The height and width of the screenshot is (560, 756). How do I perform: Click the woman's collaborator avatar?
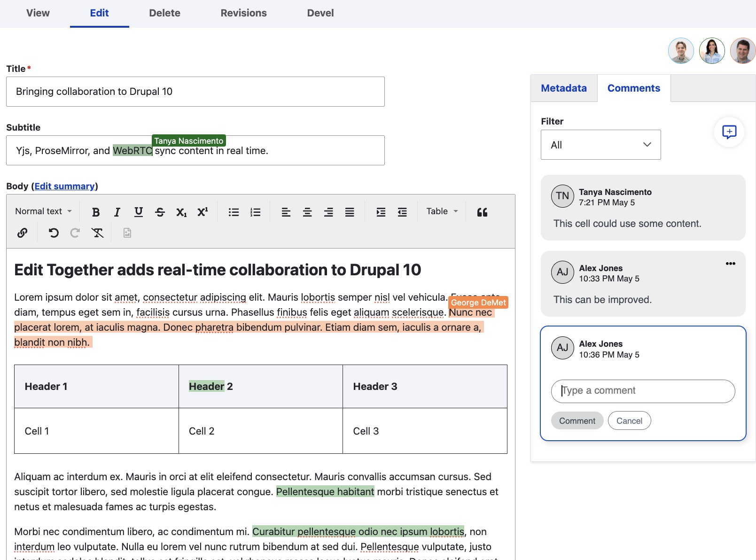[712, 51]
